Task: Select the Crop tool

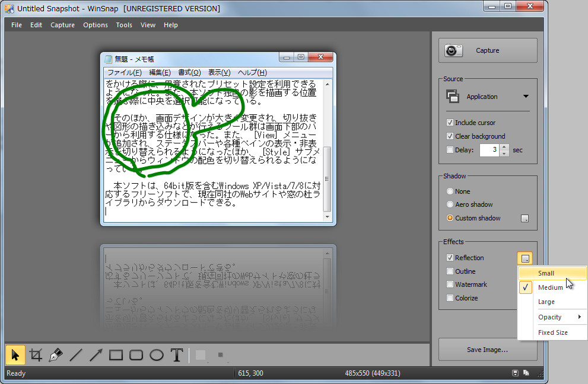Action: (36, 354)
